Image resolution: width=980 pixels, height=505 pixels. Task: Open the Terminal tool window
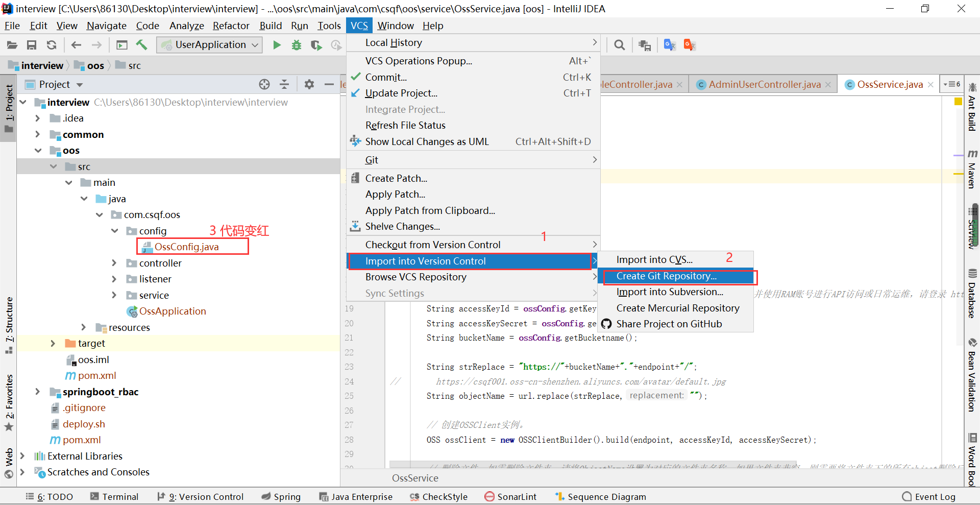[114, 497]
